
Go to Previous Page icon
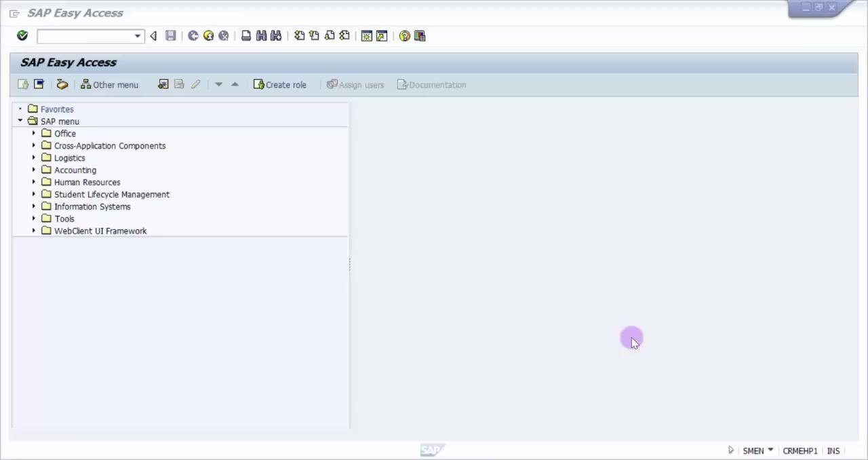[x=314, y=36]
